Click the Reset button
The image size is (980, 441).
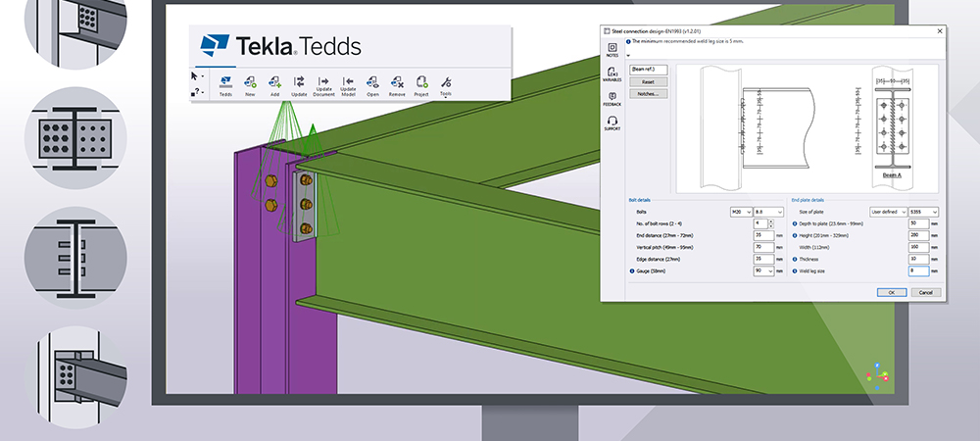pos(648,81)
